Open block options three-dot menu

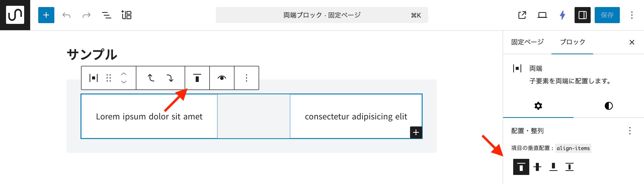247,78
